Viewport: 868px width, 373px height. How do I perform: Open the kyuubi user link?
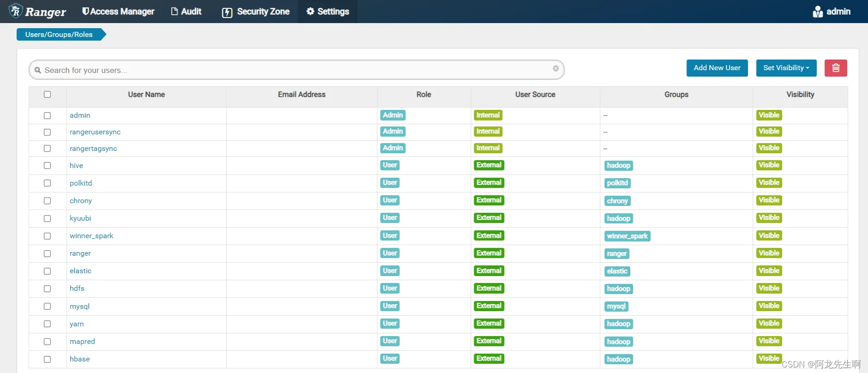click(x=80, y=218)
